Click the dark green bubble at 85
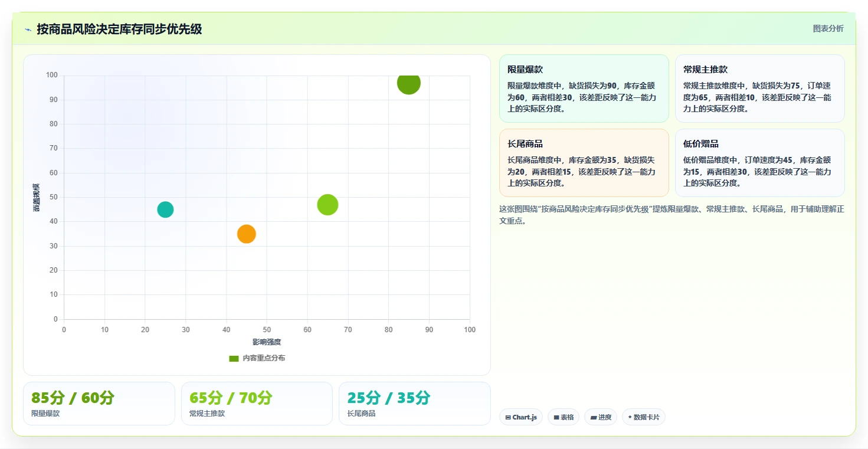868x449 pixels. coord(408,83)
